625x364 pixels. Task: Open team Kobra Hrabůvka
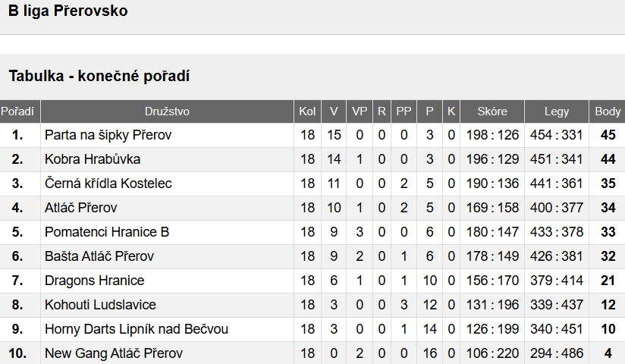point(93,159)
